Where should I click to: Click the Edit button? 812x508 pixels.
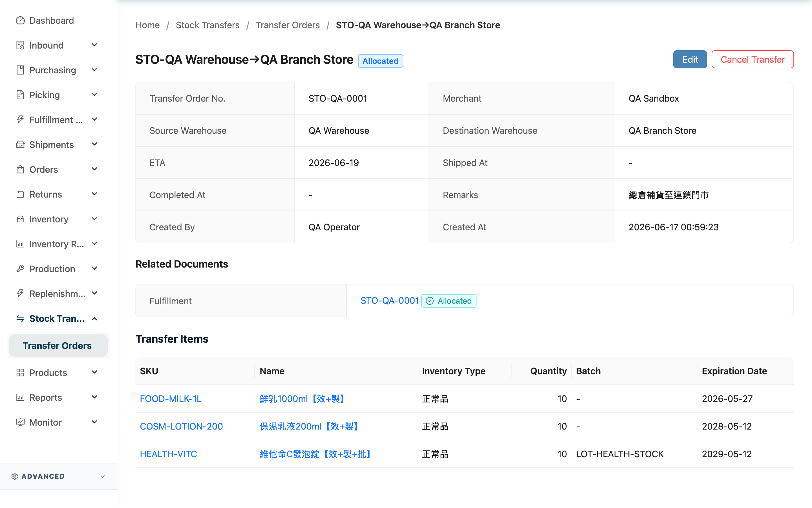point(690,60)
